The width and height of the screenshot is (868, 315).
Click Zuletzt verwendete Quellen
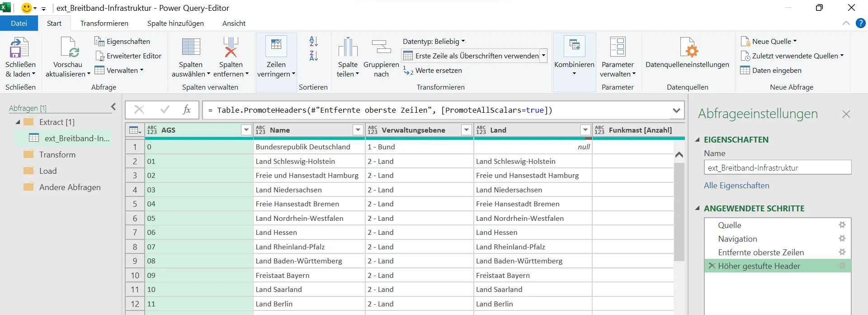pos(792,56)
